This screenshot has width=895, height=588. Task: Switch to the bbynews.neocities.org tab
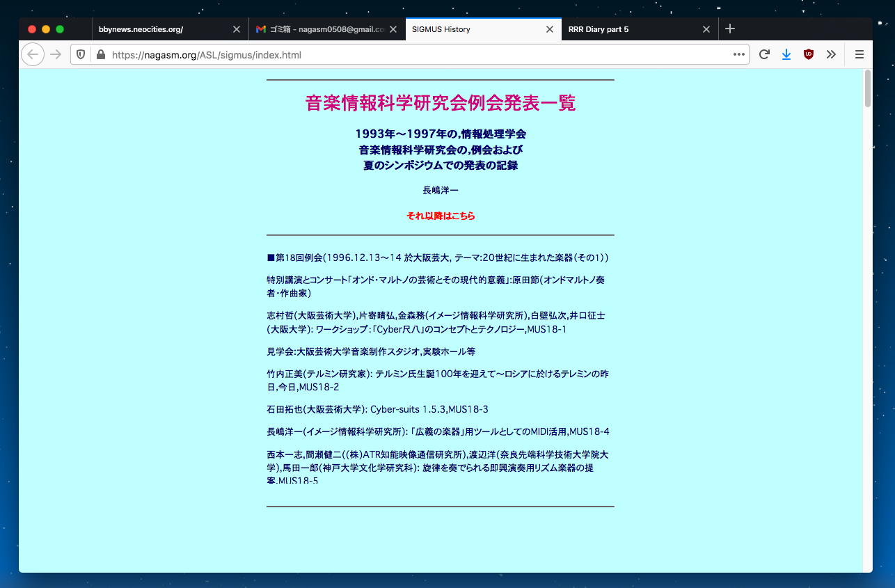(170, 29)
